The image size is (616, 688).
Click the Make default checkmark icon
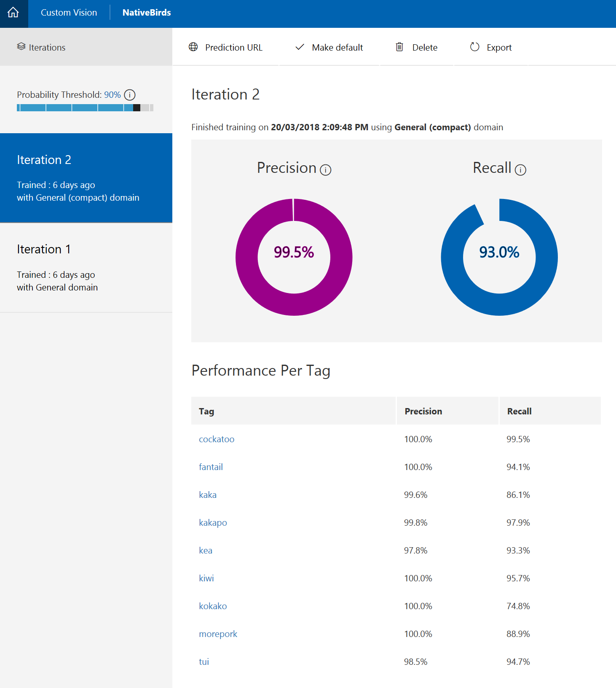(x=300, y=47)
